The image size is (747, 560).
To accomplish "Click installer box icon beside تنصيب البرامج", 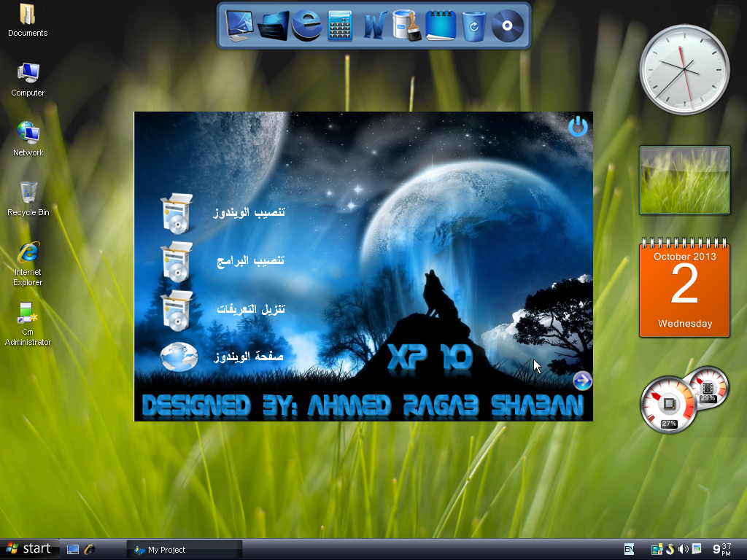I will [177, 262].
